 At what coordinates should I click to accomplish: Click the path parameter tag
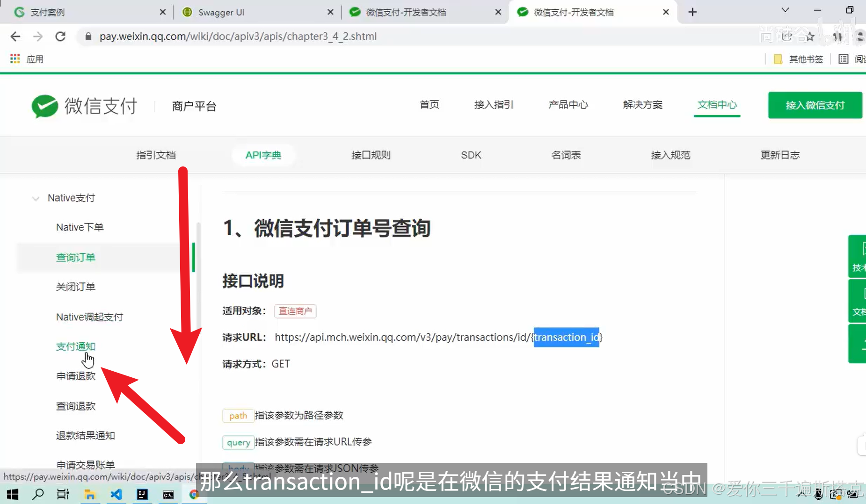click(x=238, y=416)
